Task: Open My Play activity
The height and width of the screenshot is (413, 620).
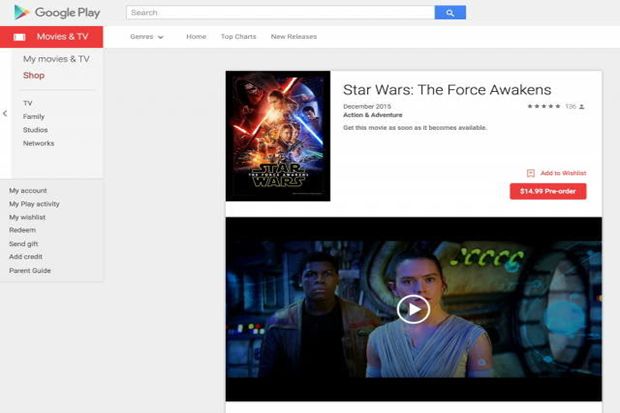Action: pos(34,204)
